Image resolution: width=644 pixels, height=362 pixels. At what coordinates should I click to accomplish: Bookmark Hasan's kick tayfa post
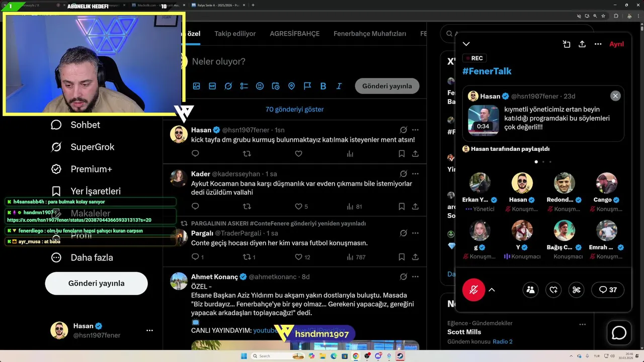tap(401, 153)
